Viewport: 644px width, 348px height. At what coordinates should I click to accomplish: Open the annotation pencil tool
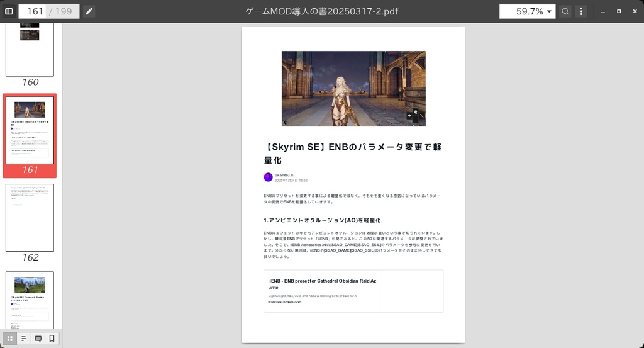(89, 11)
